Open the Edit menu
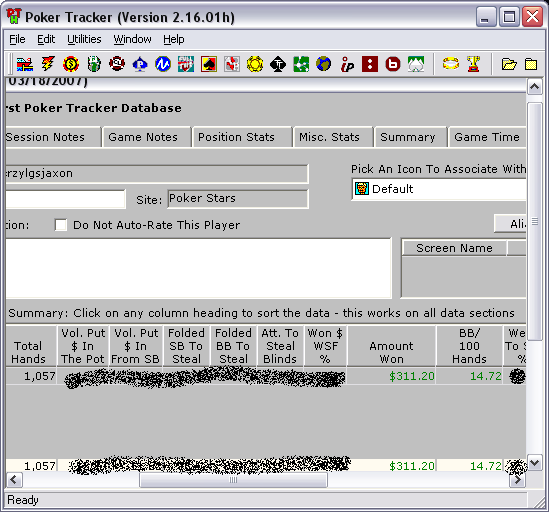The image size is (549, 512). point(46,39)
